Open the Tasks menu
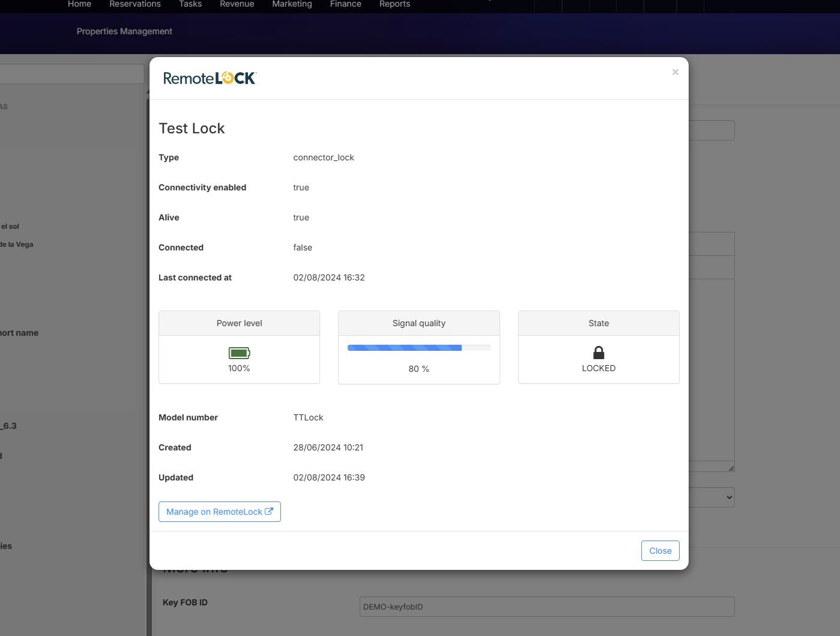The image size is (840, 636). click(x=190, y=4)
